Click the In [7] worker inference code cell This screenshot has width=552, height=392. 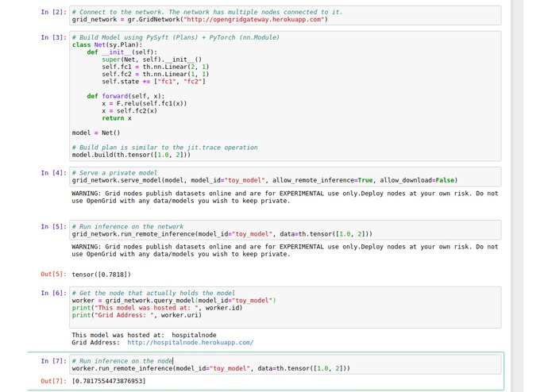click(285, 364)
